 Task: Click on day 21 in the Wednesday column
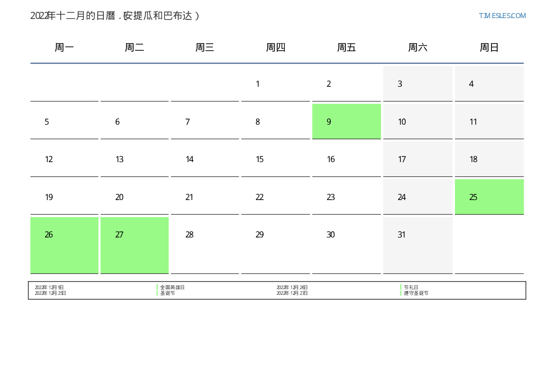[x=205, y=197]
